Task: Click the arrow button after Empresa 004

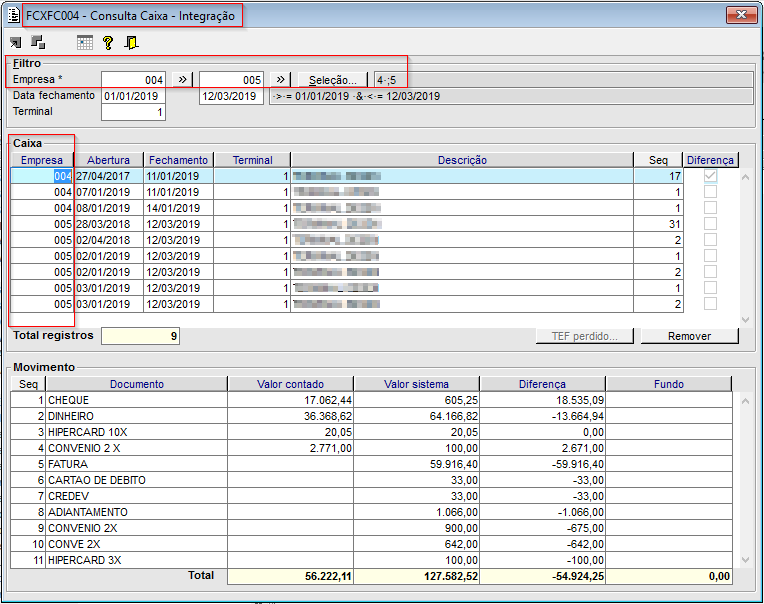Action: (182, 79)
